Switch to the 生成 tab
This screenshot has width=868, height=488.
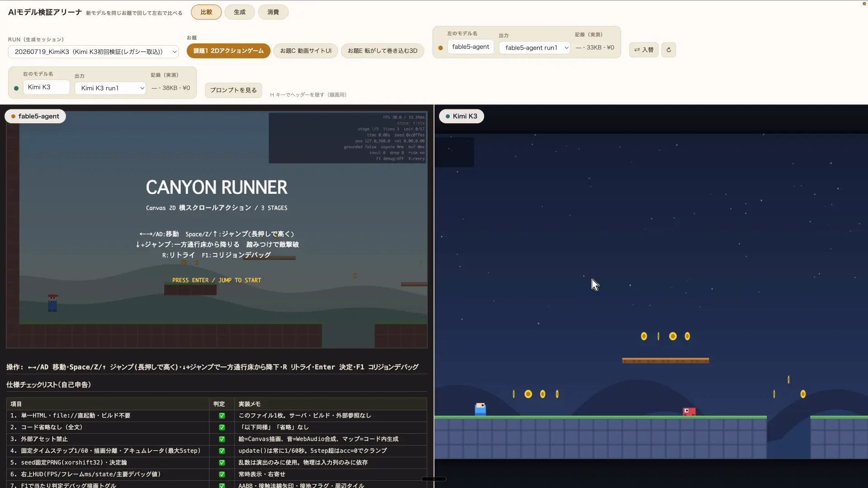(240, 12)
